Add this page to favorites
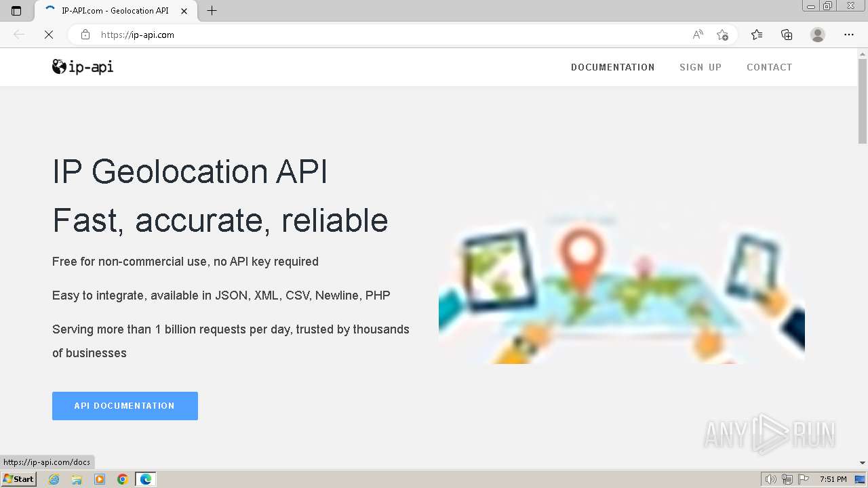This screenshot has width=868, height=488. pos(722,35)
